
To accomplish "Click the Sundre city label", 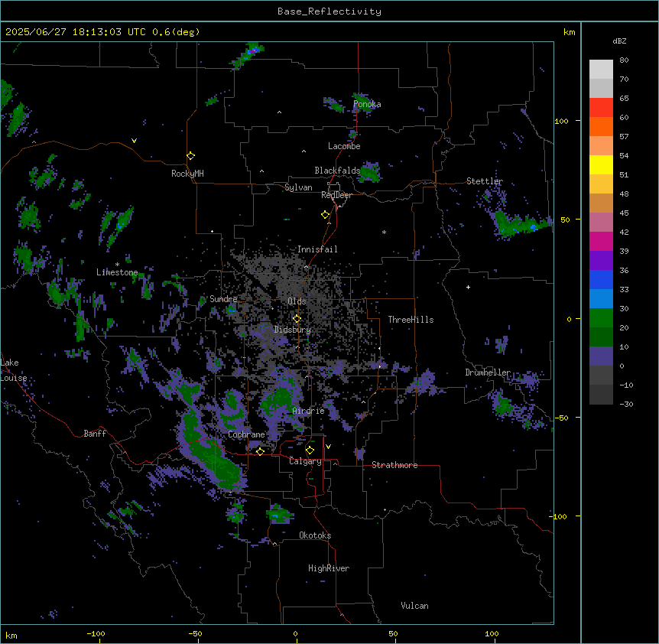I will pos(223,299).
